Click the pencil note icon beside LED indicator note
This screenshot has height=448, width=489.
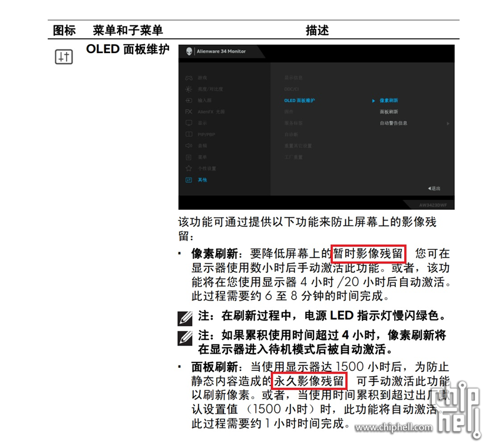[185, 318]
